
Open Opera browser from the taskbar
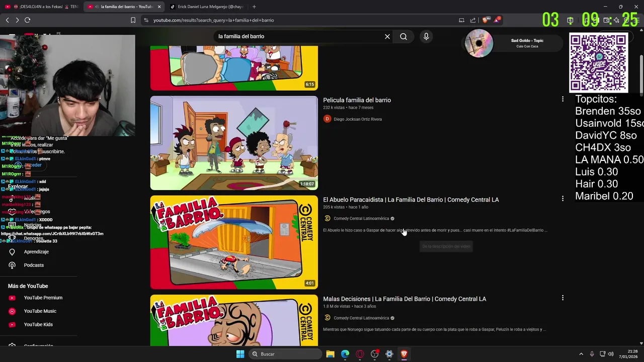[360, 354]
